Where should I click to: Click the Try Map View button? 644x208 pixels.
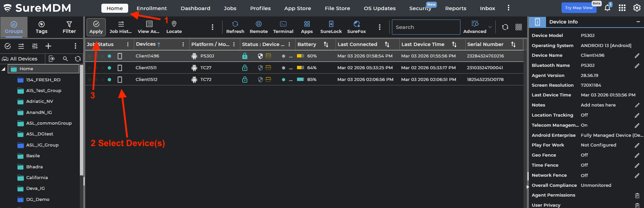(x=579, y=8)
